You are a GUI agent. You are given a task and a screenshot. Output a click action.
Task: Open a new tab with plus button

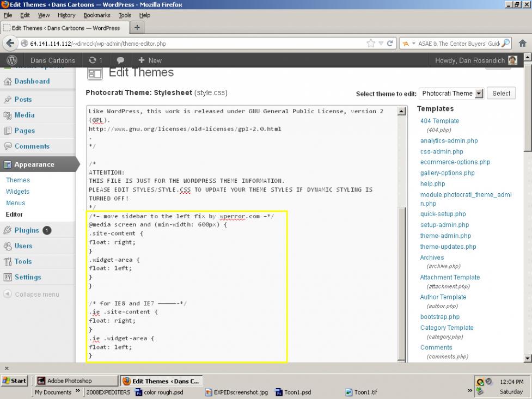(x=137, y=28)
